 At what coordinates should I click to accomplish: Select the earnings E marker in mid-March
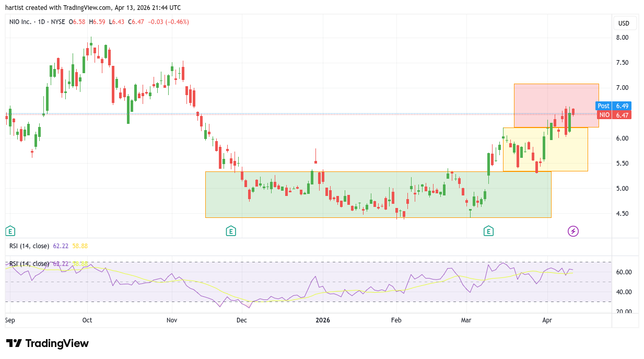tap(488, 231)
